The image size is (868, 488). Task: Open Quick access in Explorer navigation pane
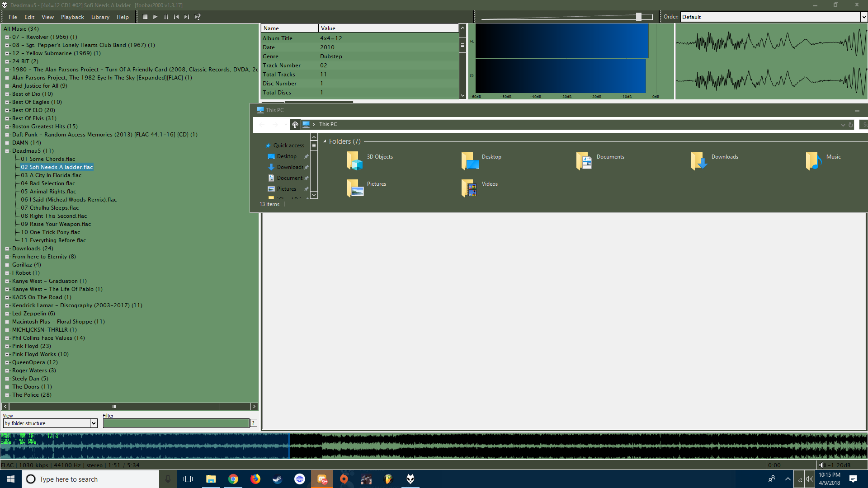click(x=288, y=145)
